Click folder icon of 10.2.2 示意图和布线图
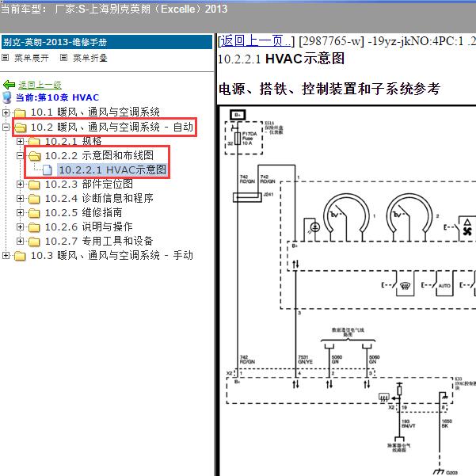This screenshot has width=476, height=476. point(34,156)
